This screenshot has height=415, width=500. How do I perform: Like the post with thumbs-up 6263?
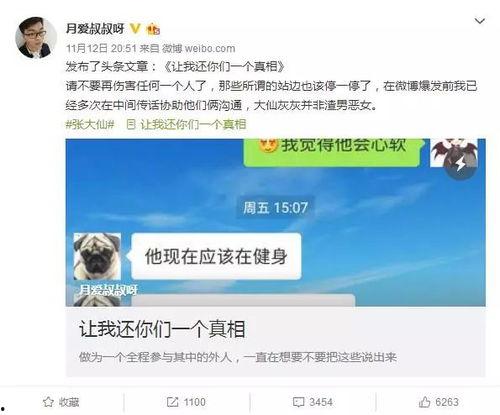[x=424, y=402]
